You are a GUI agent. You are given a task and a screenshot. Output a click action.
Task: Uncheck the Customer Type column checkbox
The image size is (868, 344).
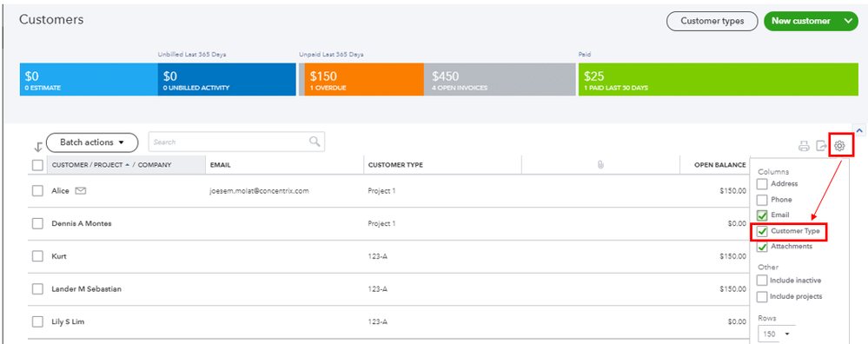click(762, 232)
